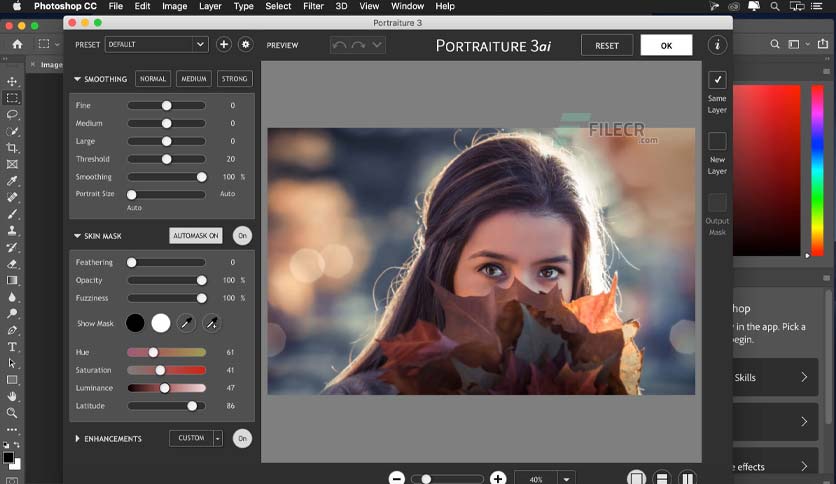
Task: Select the Pen tool
Action: (x=12, y=330)
